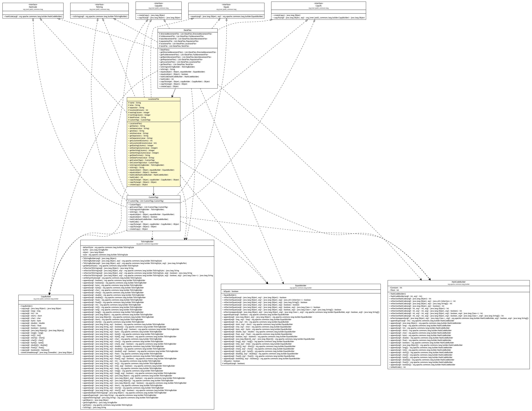The image size is (532, 411).
Task: Select getStringBuffer() in ToStringBuilder
Action: tap(99, 402)
